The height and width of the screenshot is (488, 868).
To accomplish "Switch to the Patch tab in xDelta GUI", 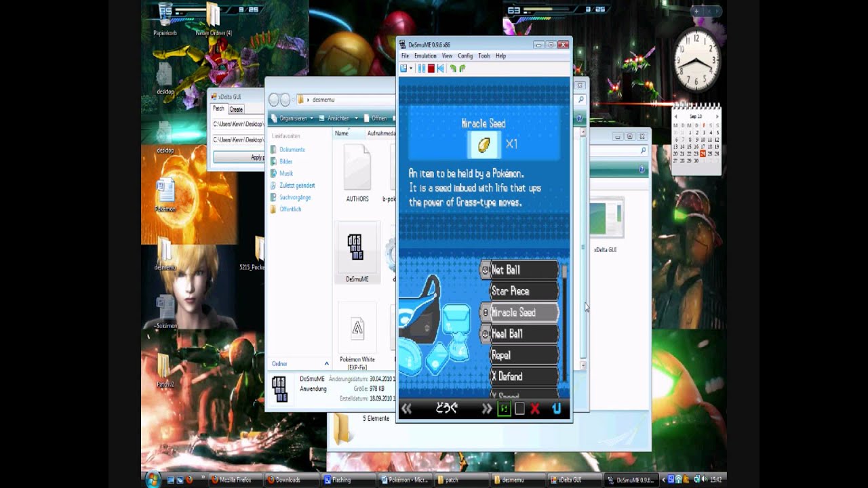I will pyautogui.click(x=218, y=108).
